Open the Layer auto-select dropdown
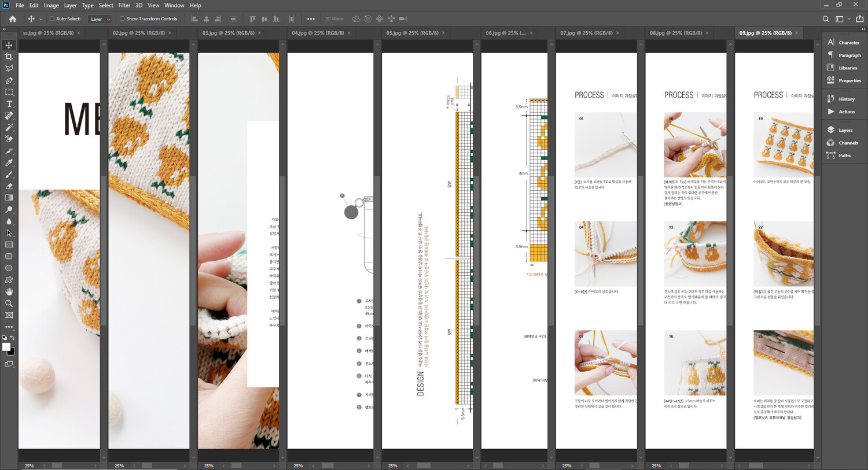The image size is (868, 470). (x=100, y=19)
